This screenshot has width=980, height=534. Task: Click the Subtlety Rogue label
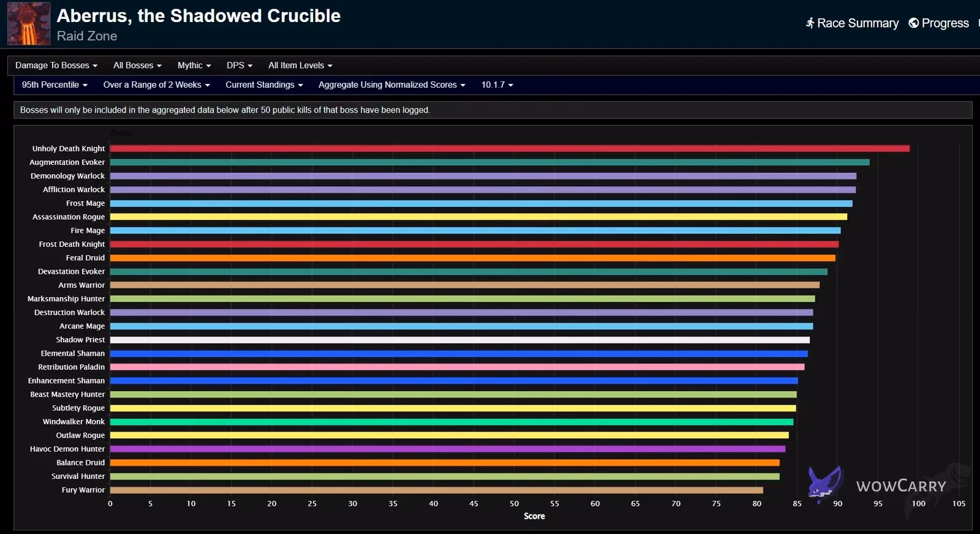pyautogui.click(x=78, y=408)
